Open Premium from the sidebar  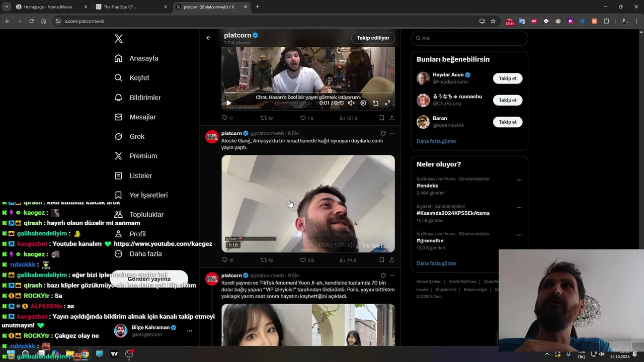point(136,156)
